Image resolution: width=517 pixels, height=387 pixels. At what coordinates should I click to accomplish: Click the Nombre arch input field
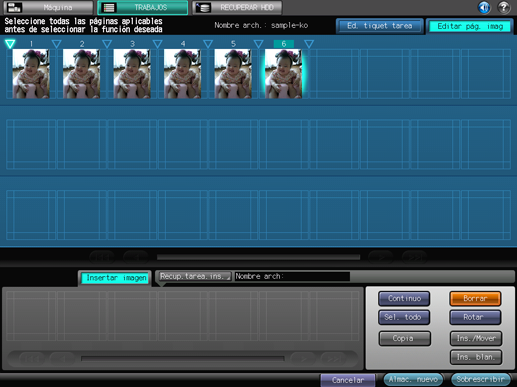click(292, 276)
